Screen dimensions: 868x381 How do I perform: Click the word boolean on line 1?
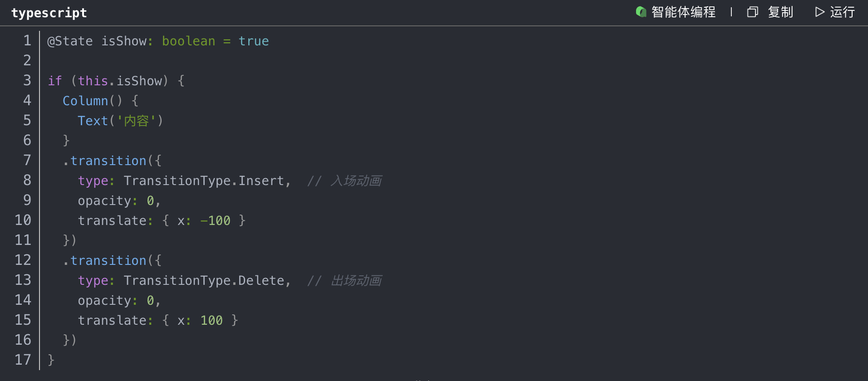(x=188, y=41)
